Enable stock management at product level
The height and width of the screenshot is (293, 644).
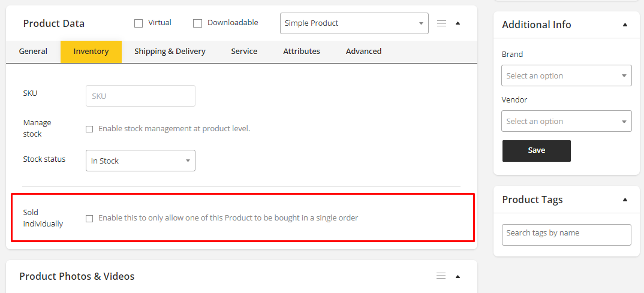pos(89,129)
